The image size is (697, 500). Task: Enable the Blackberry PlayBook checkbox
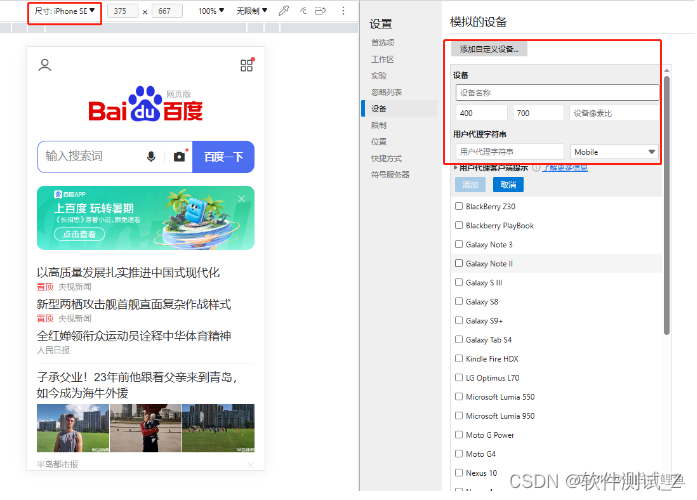459,225
